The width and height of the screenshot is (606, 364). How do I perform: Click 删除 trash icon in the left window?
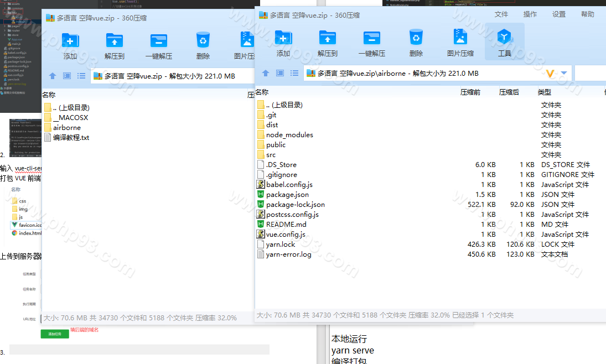tap(203, 46)
